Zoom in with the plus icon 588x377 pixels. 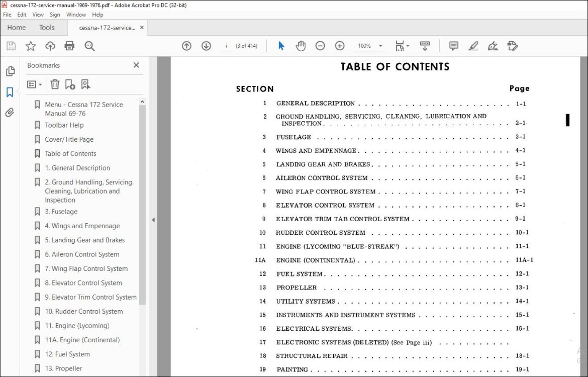coord(339,46)
